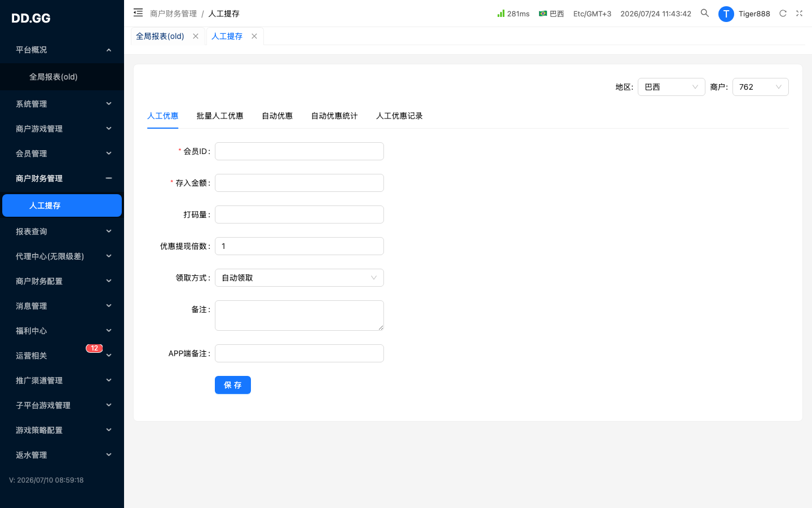Close the 全局报表(old) tab
The width and height of the screenshot is (812, 508).
[196, 36]
